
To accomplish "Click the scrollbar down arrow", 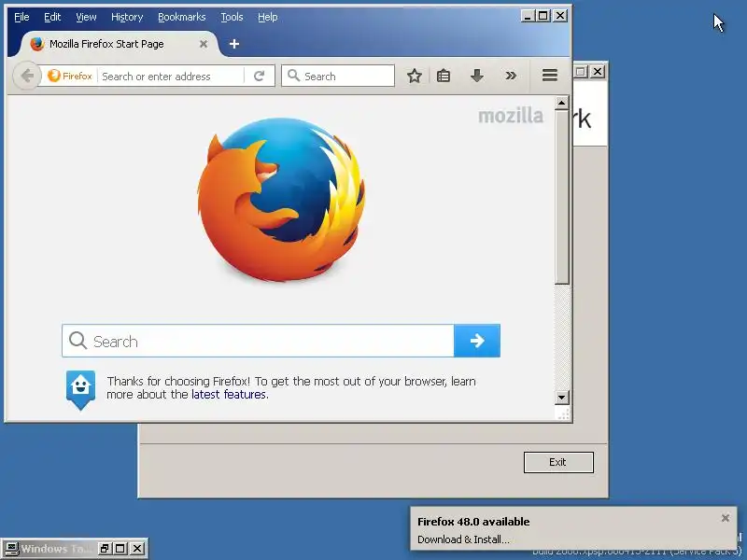I will tap(562, 398).
